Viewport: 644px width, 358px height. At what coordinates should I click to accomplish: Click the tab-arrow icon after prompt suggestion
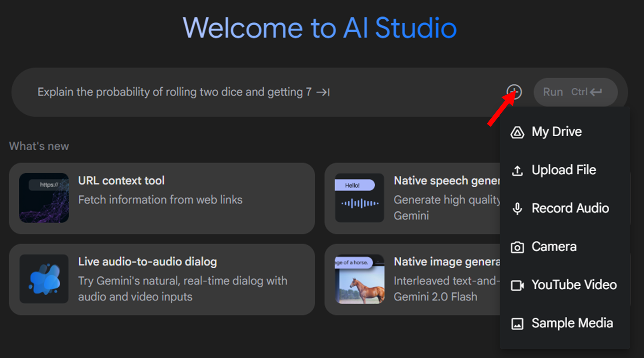pos(323,92)
